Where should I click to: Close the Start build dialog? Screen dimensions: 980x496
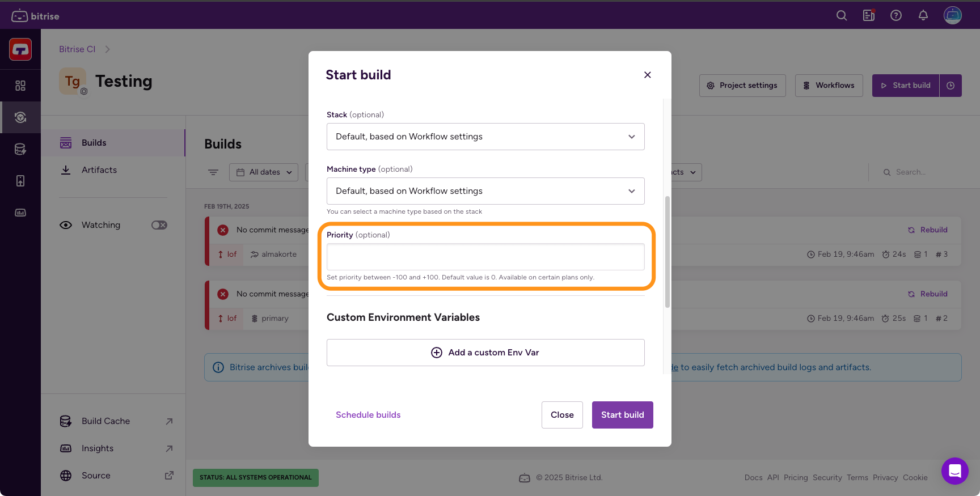[x=648, y=75]
